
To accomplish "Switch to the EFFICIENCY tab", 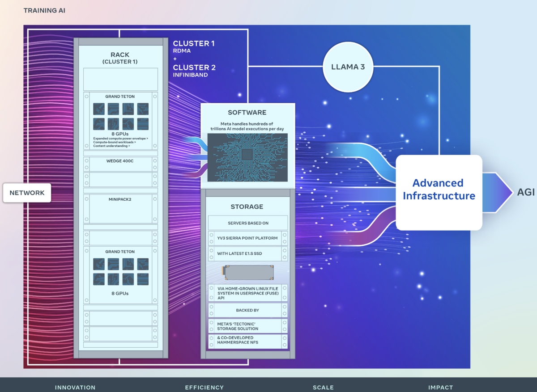I will pos(204,387).
